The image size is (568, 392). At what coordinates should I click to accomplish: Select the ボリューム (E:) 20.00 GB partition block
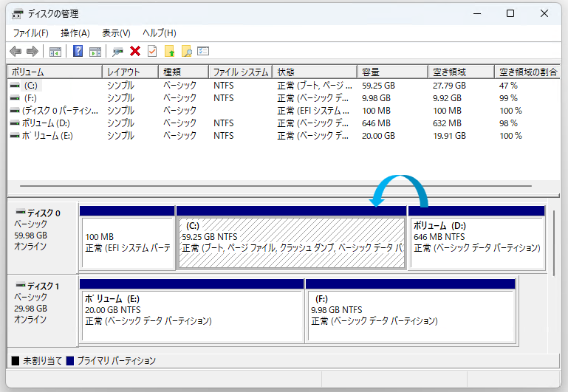[191, 311]
